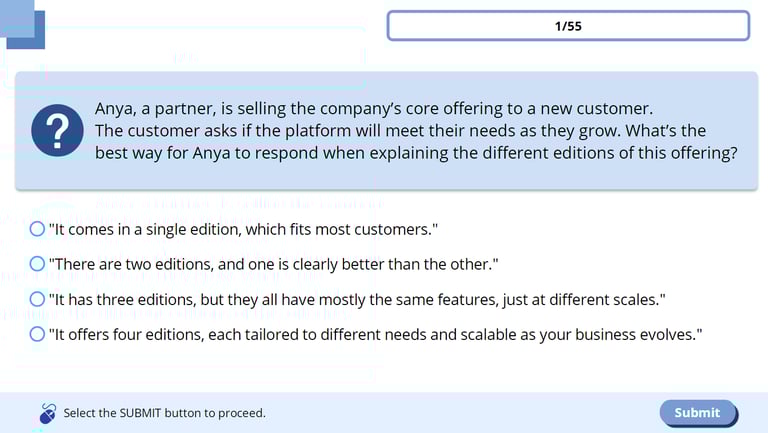Screen dimensions: 768x433
Task: Click the question mark icon
Action: (57, 131)
